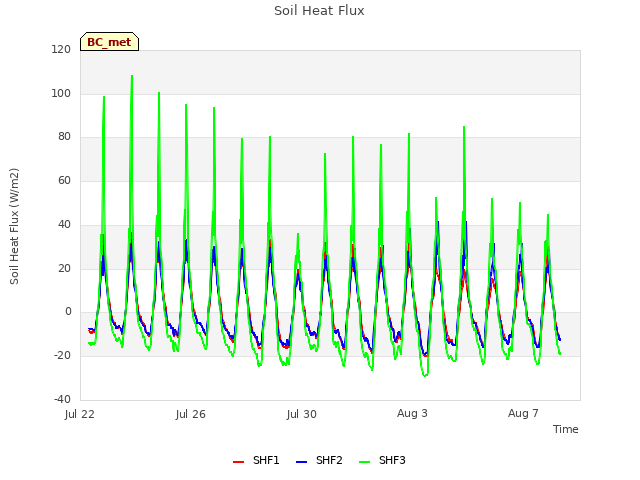Toggle the SHF3 series in the legend
640x480 pixels.
[x=382, y=460]
